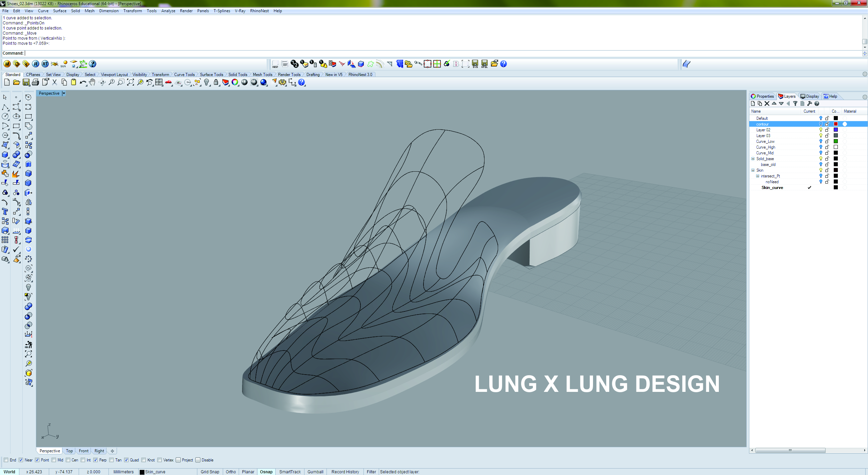The width and height of the screenshot is (868, 475).
Task: Toggle the lock icon of Curve_High layer
Action: tap(827, 147)
